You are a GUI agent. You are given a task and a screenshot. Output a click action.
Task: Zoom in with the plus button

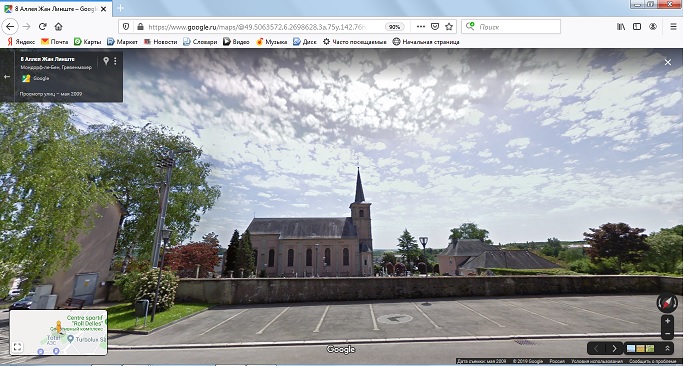(667, 321)
